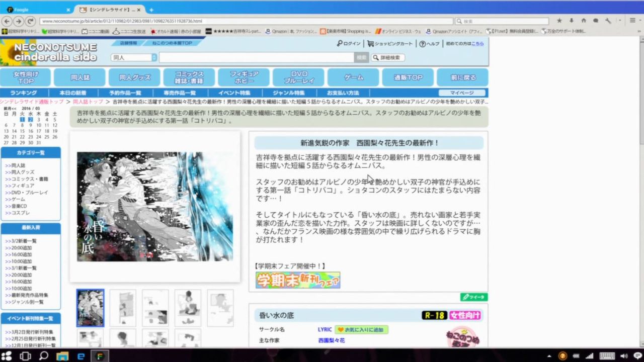Viewport: 644px width, 362px height.
Task: Click the site product search field
Action: pyautogui.click(x=257, y=58)
